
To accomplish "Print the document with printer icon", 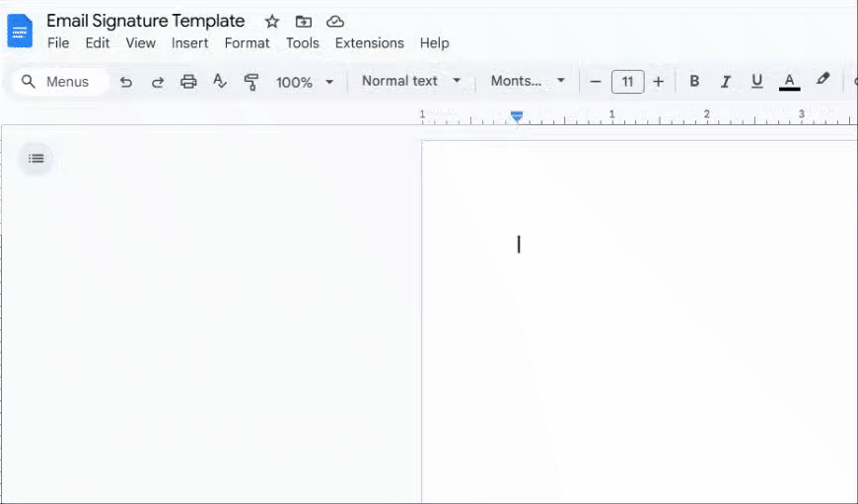I will tap(188, 82).
